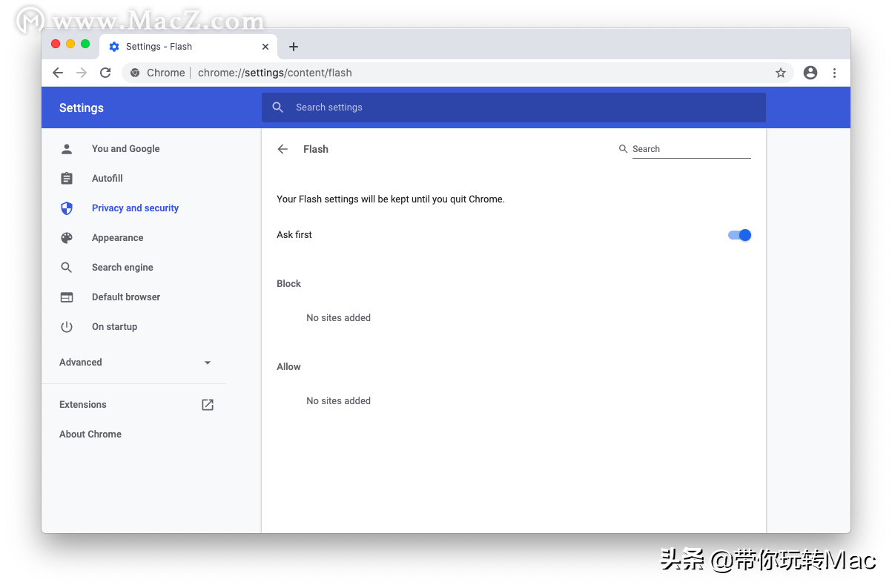The image size is (892, 588).
Task: Open the profile avatar icon in toolbar
Action: 810,73
